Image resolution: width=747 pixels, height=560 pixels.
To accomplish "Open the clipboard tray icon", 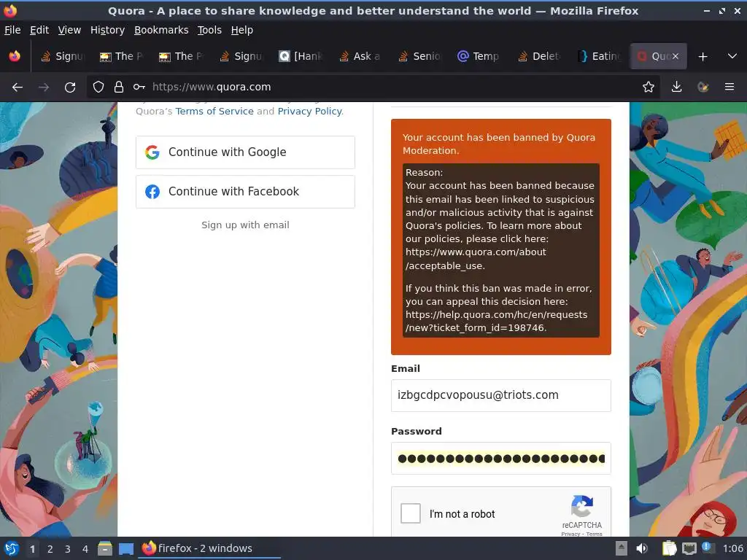I will pyautogui.click(x=669, y=548).
